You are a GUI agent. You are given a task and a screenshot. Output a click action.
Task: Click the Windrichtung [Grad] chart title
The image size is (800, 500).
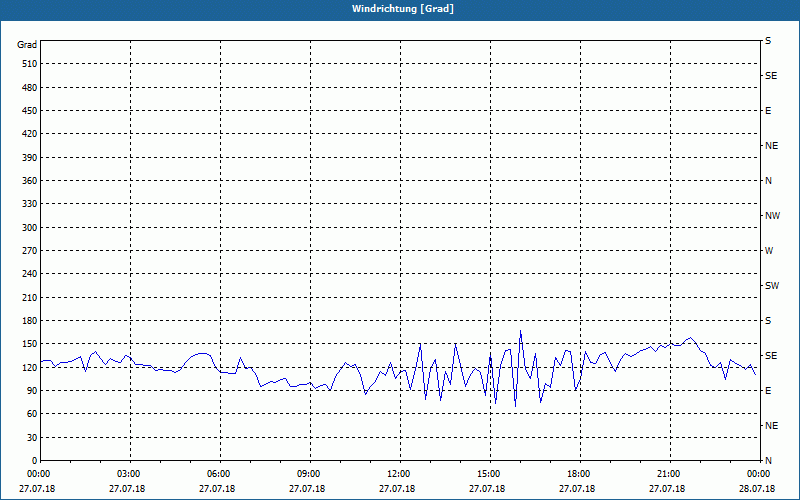(400, 8)
